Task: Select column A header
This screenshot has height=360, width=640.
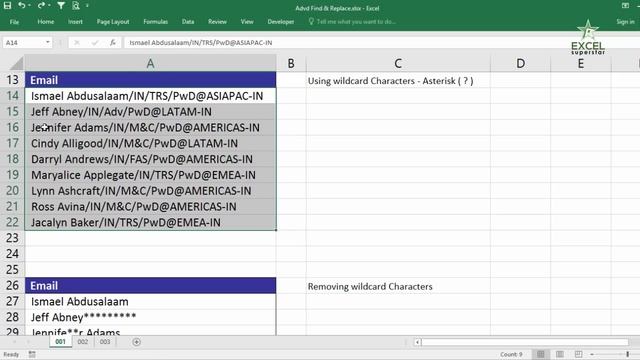Action: pyautogui.click(x=150, y=64)
